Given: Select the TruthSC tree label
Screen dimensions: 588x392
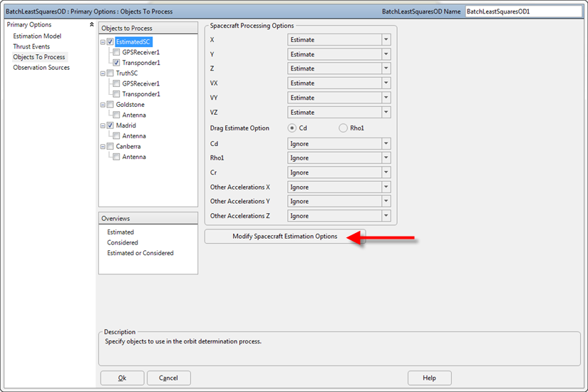Looking at the screenshot, I should (127, 73).
